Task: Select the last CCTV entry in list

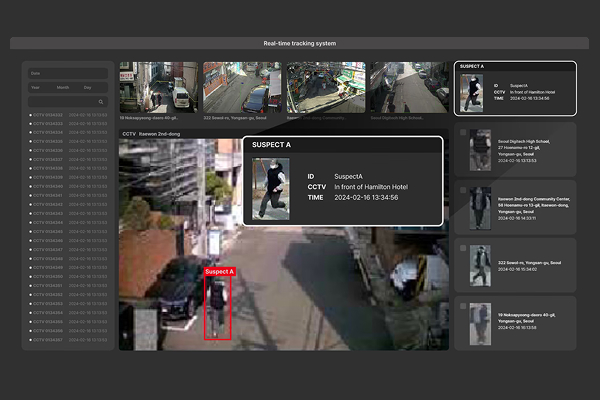Action: click(x=67, y=340)
